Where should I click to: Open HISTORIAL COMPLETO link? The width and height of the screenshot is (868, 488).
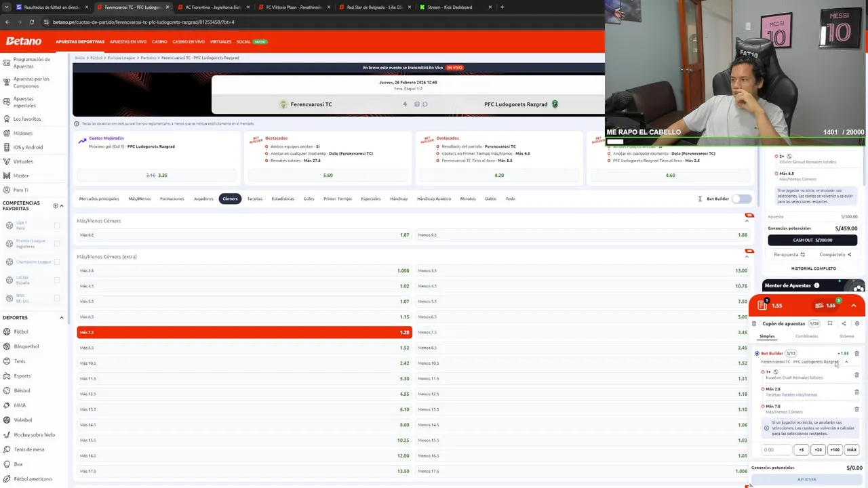[813, 268]
